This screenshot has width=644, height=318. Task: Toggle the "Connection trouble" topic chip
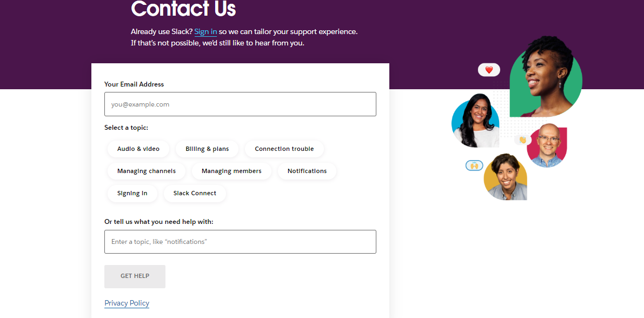pos(284,149)
